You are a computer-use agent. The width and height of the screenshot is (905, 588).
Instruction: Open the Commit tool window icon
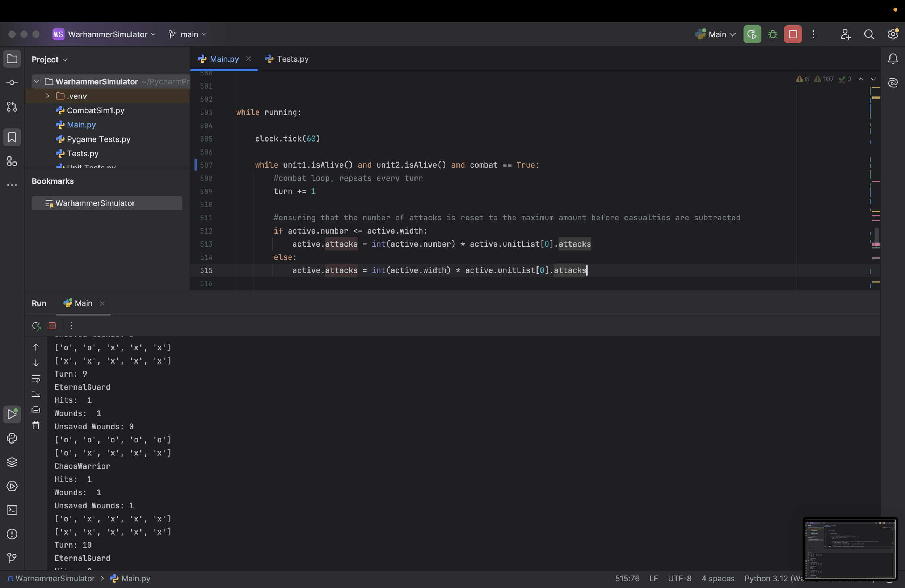click(12, 83)
